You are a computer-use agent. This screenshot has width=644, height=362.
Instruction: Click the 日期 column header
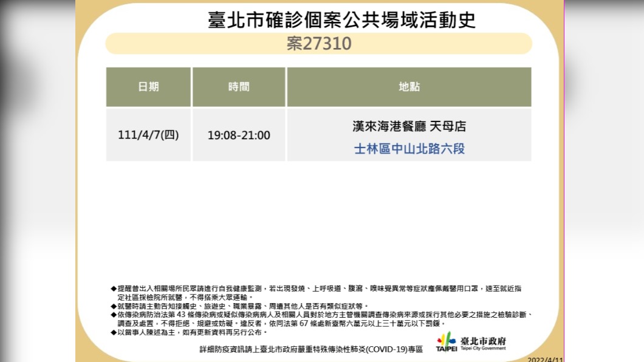[148, 87]
